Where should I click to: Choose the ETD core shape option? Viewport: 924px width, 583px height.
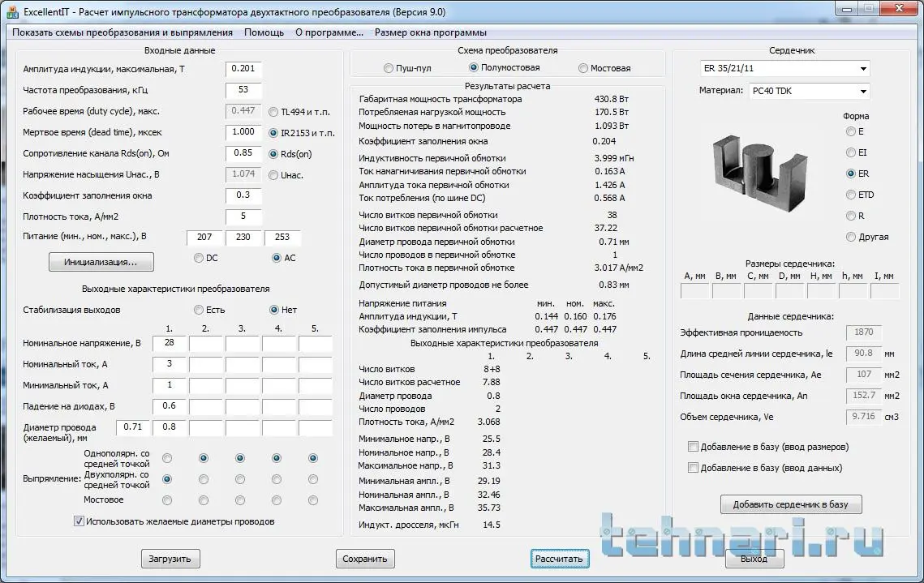[860, 195]
